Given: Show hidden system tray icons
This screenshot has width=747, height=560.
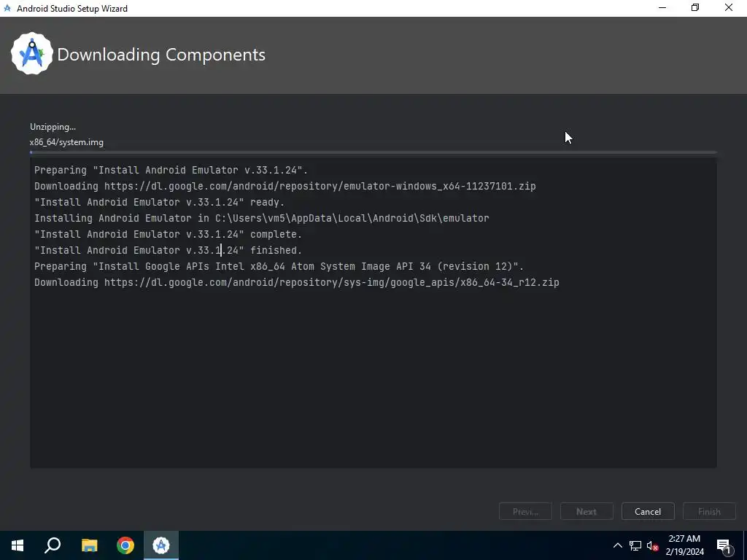Looking at the screenshot, I should click(617, 545).
